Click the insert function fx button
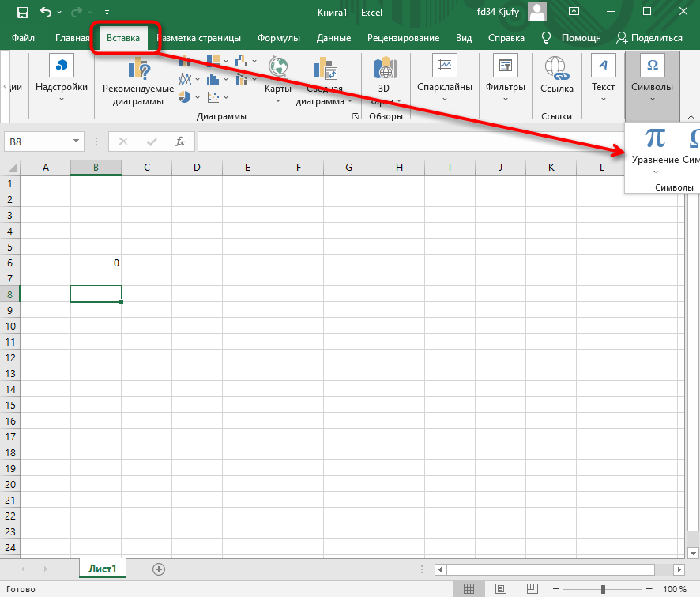Screen dimensions: 700x597 [180, 142]
